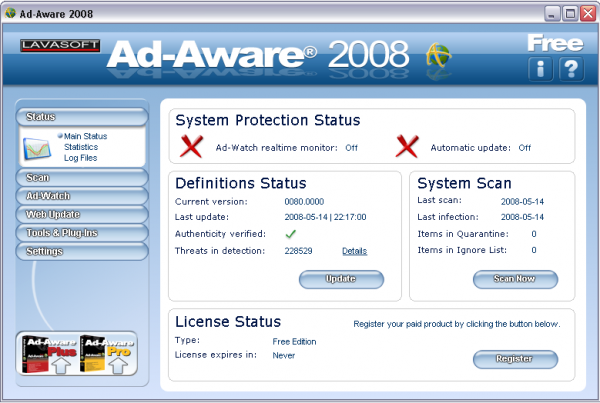Click the red X beside Automatic update
The width and height of the screenshot is (600, 403).
pos(407,146)
